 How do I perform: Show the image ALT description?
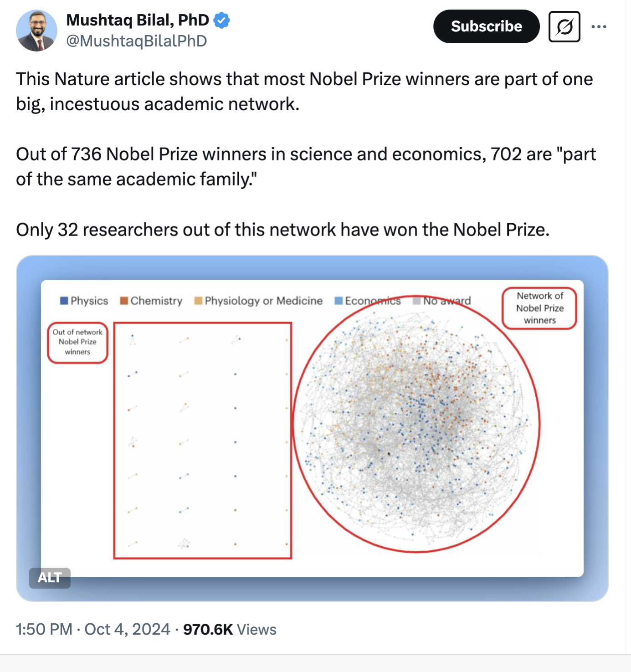click(50, 578)
